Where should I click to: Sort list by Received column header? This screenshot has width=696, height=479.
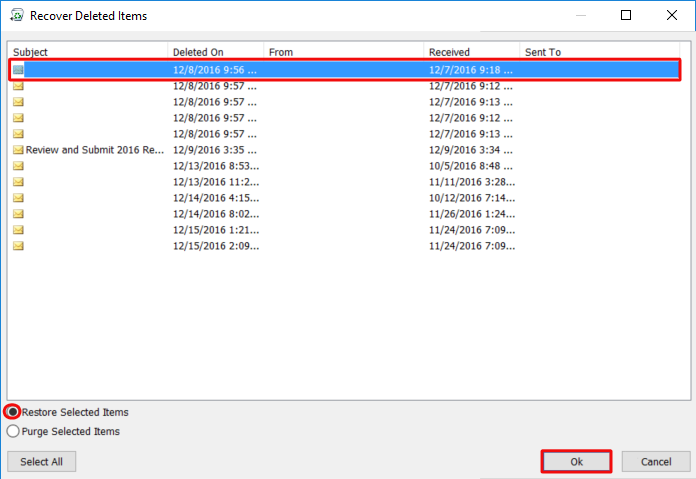tap(471, 52)
